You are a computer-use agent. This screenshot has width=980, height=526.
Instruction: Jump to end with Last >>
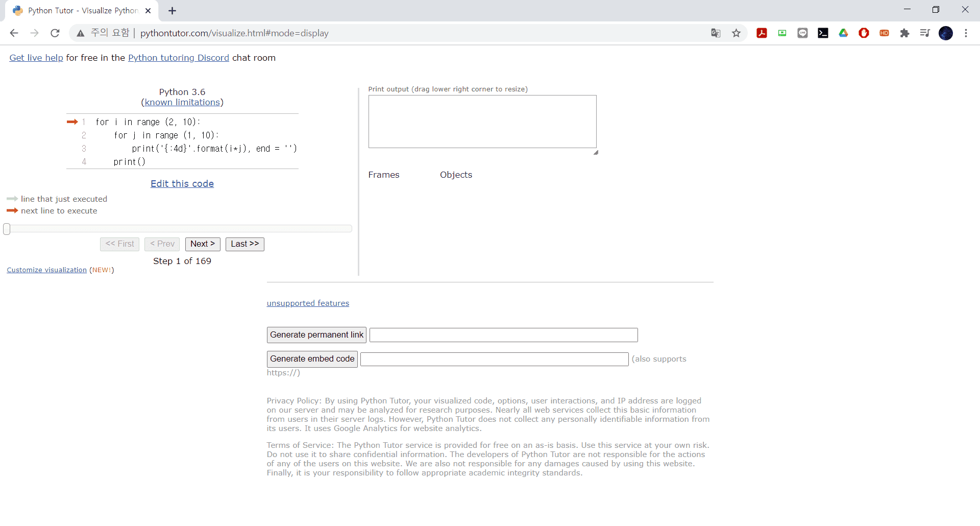click(245, 244)
